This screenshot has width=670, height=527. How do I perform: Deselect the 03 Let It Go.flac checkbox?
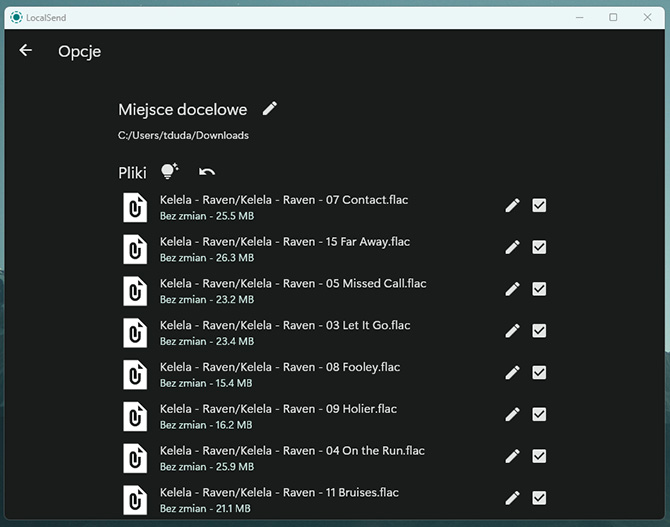539,331
